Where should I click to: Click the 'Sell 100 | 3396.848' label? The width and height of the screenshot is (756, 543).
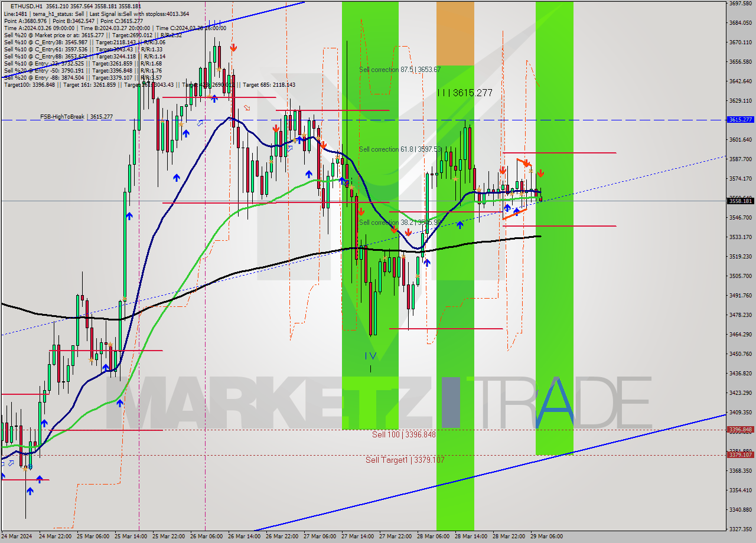404,434
